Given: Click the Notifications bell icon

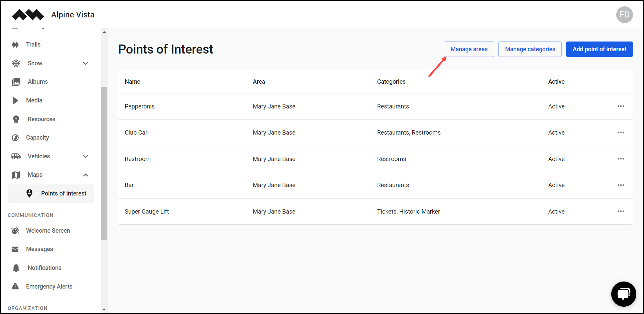Looking at the screenshot, I should (x=16, y=268).
